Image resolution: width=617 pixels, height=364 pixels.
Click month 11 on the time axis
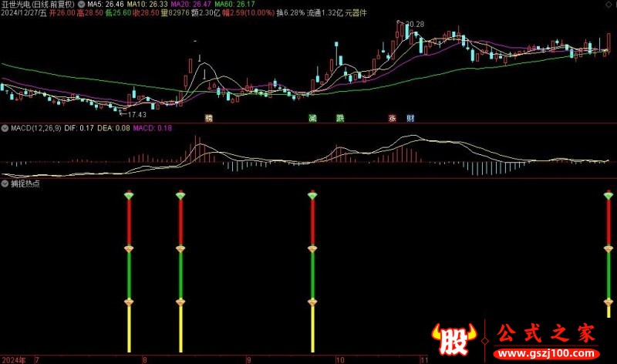pos(423,360)
